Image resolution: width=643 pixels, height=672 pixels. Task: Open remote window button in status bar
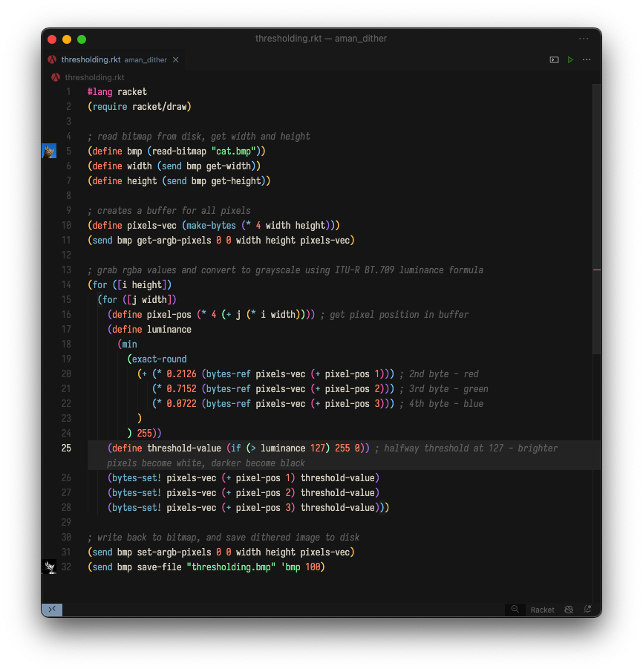(x=52, y=610)
